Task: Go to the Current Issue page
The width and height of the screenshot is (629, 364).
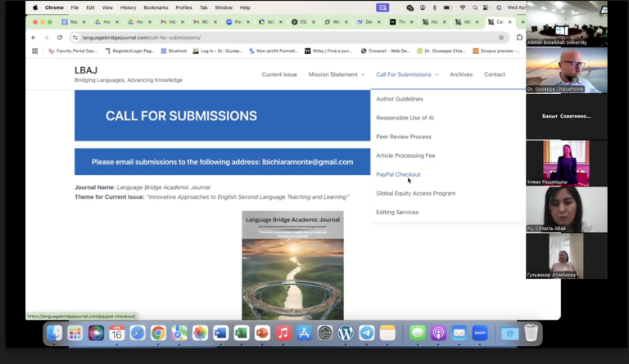Action: pyautogui.click(x=279, y=74)
